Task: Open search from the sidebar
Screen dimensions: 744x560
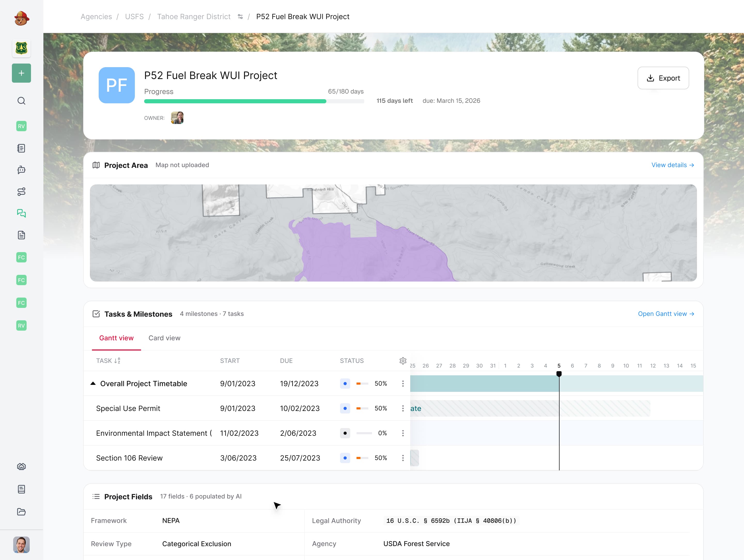Action: coord(21,101)
